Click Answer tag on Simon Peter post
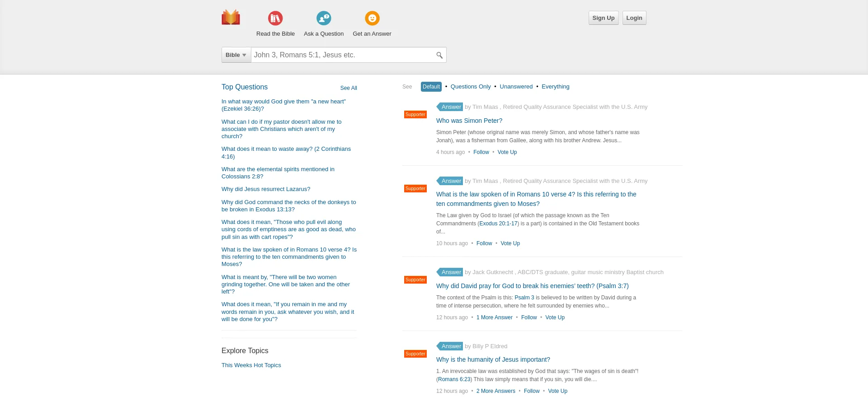The image size is (868, 401). 450,107
